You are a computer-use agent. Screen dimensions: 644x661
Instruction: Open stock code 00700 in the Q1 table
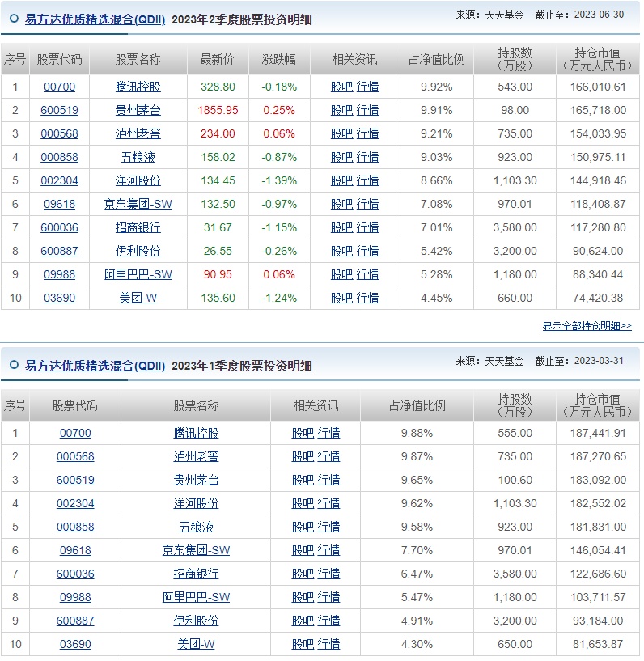coord(75,433)
